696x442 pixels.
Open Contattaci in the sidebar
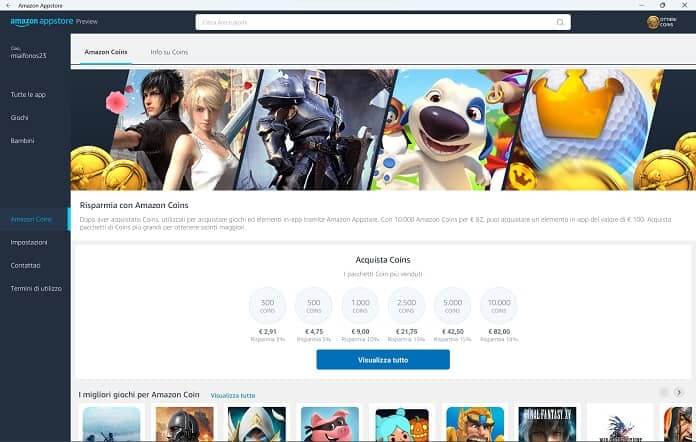25,265
